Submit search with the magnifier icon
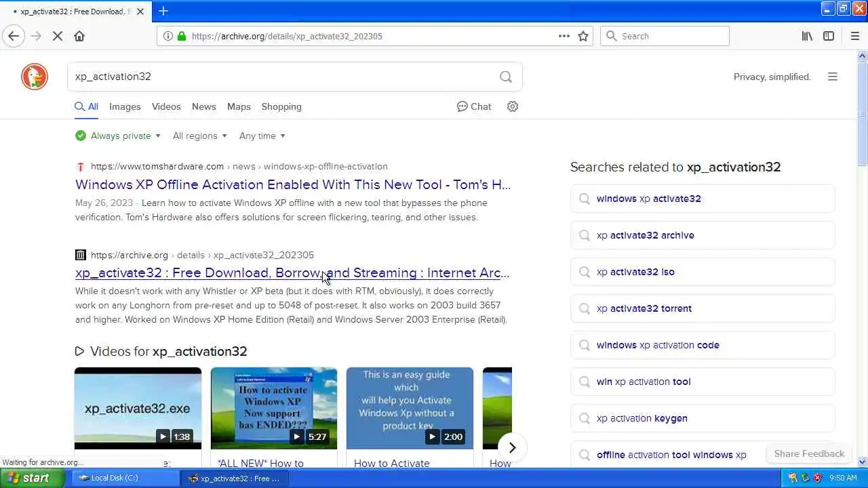This screenshot has height=488, width=868. tap(506, 77)
